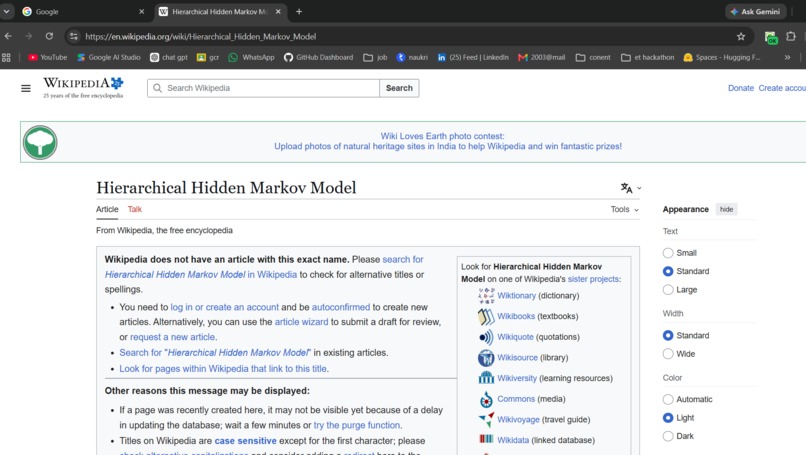
Task: Click the autoconfirmed link
Action: pos(341,307)
